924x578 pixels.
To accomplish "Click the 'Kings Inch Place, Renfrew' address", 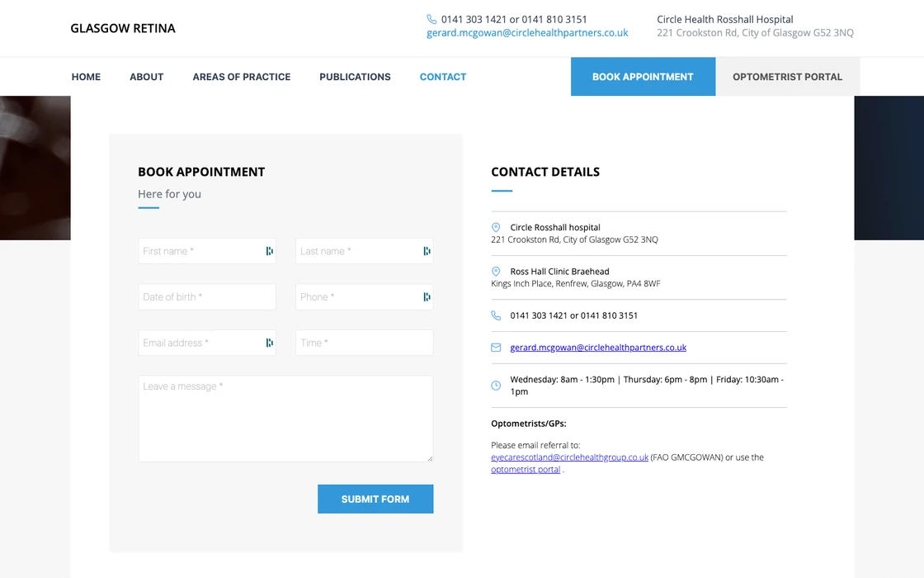I will click(x=576, y=284).
